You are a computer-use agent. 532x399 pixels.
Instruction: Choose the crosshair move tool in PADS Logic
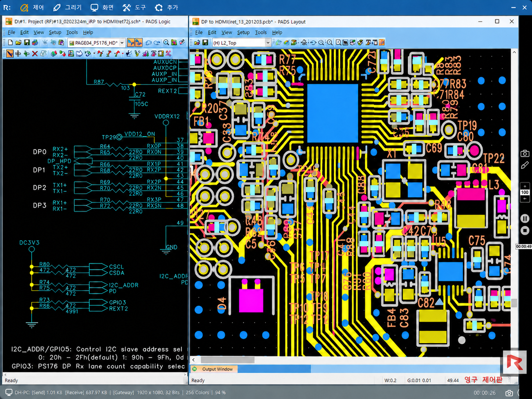(x=18, y=54)
